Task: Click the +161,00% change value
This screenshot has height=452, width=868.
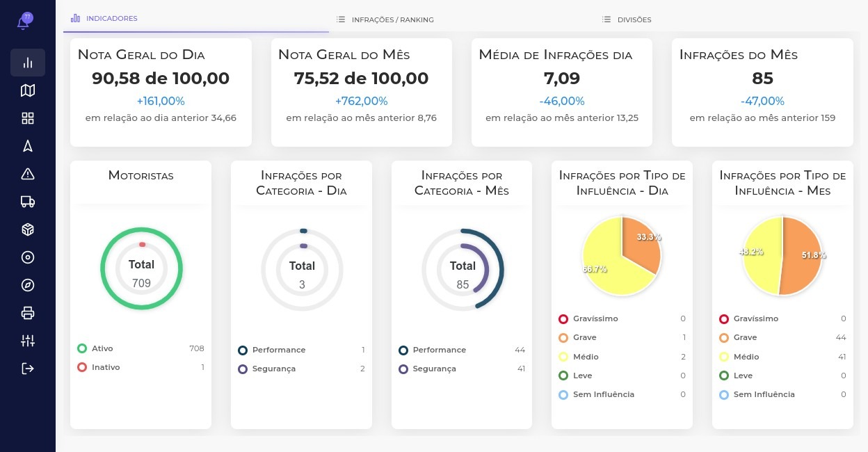Action: point(161,101)
